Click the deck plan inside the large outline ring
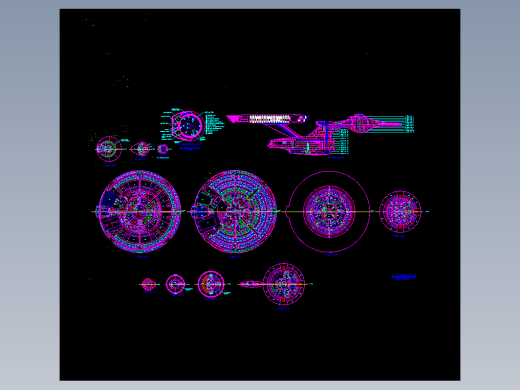The height and width of the screenshot is (390, 520). tap(329, 211)
